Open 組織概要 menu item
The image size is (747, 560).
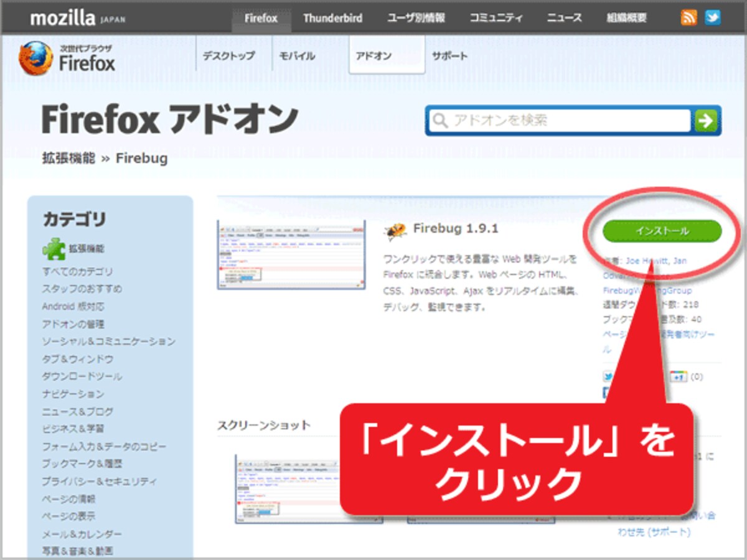[626, 18]
